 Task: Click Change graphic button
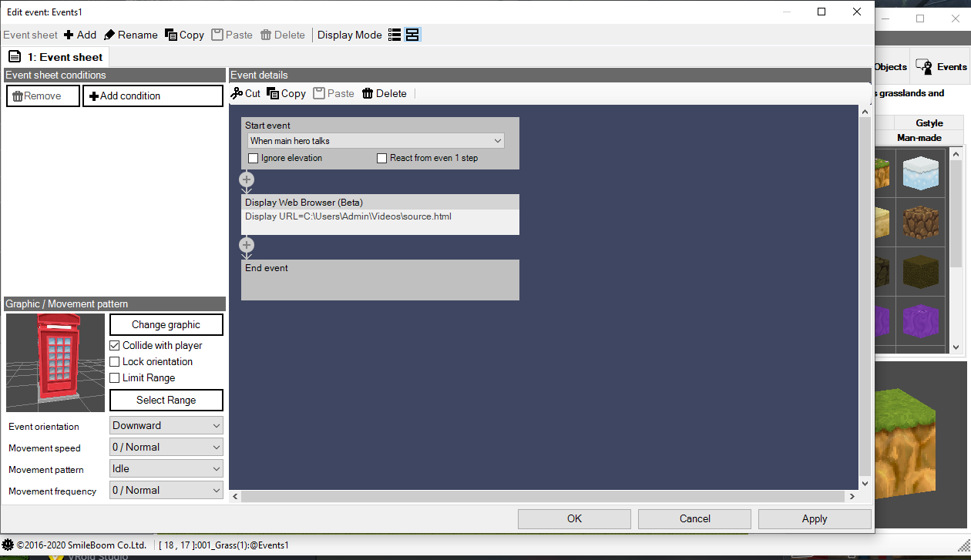(166, 324)
